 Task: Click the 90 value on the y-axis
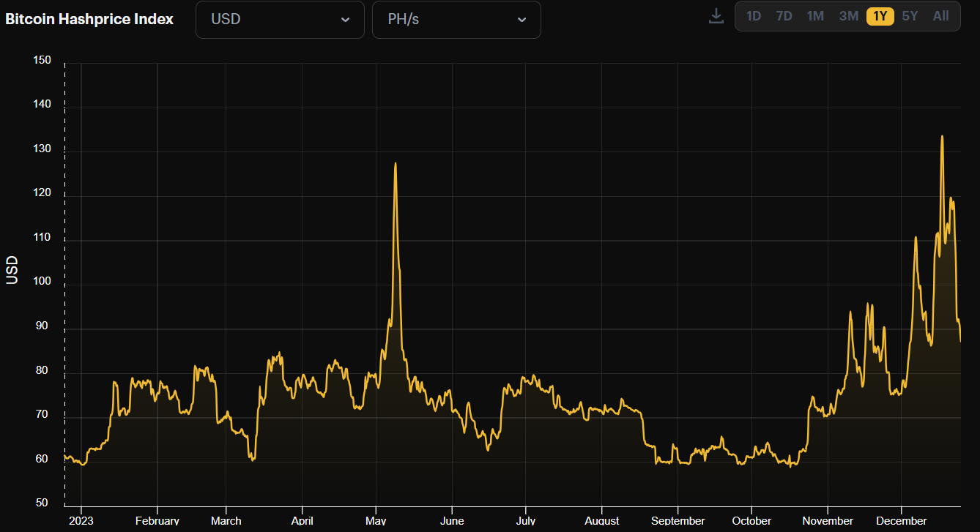[42, 326]
